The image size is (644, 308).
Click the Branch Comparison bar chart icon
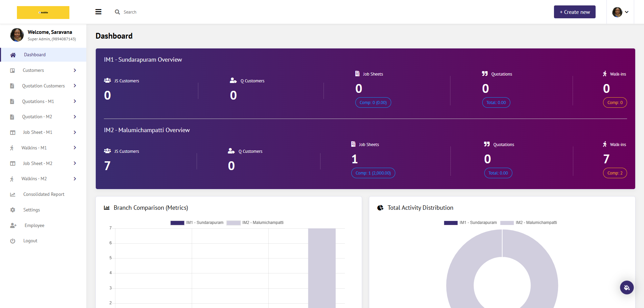pos(107,208)
